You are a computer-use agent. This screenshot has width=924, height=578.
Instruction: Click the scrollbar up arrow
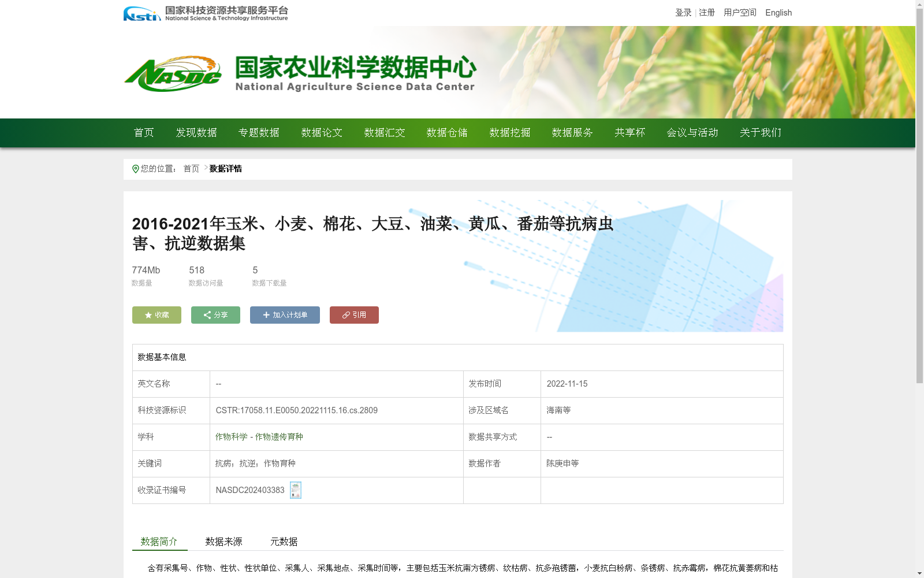pos(919,4)
